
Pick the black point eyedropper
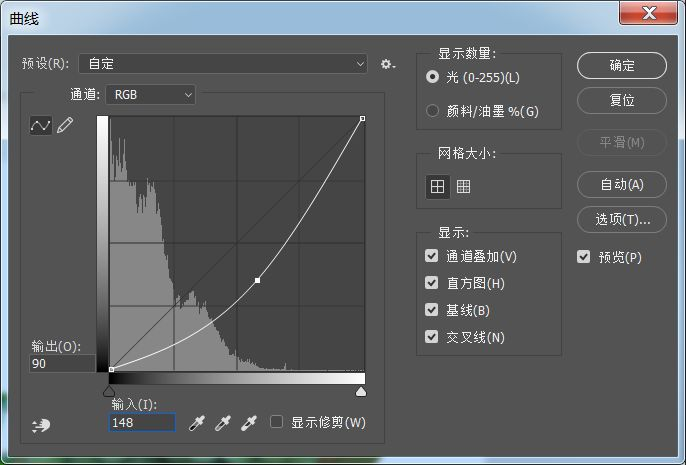click(x=199, y=423)
